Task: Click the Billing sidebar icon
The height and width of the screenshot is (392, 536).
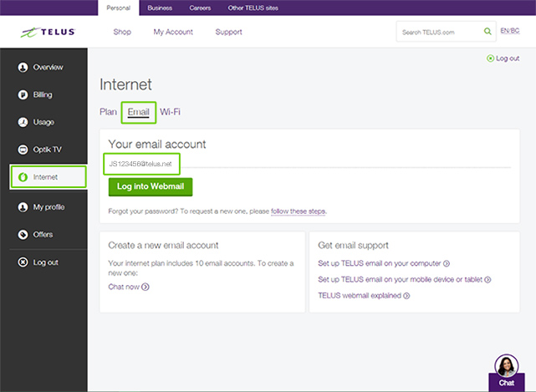Action: pyautogui.click(x=23, y=94)
